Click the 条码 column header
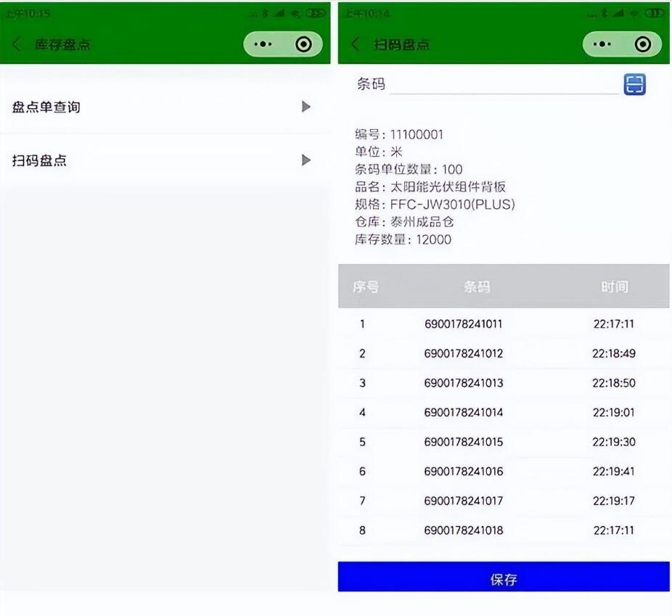672x616 pixels. point(477,287)
